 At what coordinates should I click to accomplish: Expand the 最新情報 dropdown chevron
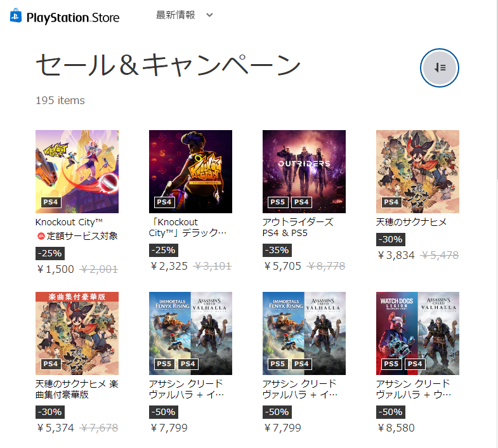point(209,15)
